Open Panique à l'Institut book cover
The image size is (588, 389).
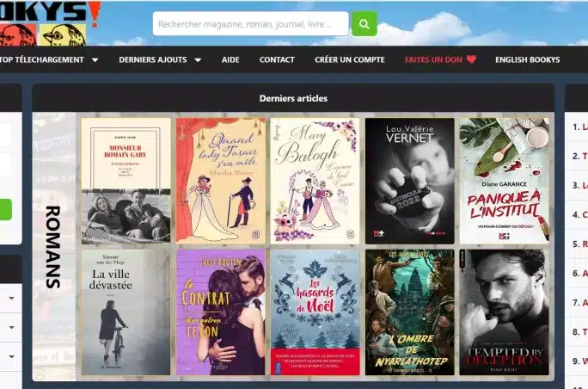tap(505, 181)
